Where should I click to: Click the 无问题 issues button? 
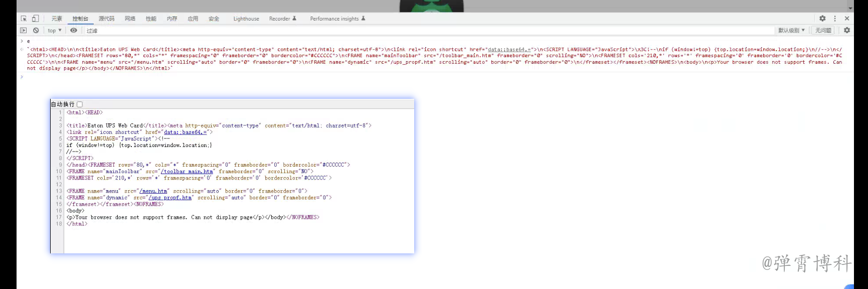coord(823,31)
